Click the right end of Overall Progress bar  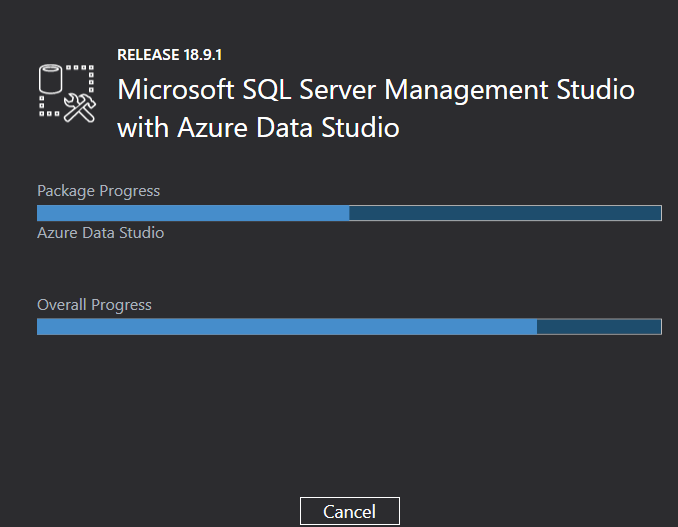tap(659, 327)
